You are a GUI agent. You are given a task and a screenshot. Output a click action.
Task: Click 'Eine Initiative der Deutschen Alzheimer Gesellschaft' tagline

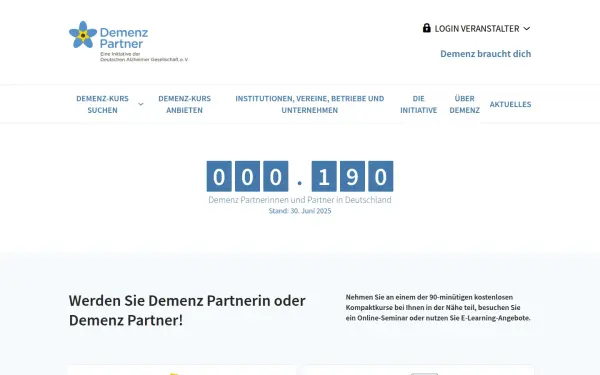coord(144,57)
